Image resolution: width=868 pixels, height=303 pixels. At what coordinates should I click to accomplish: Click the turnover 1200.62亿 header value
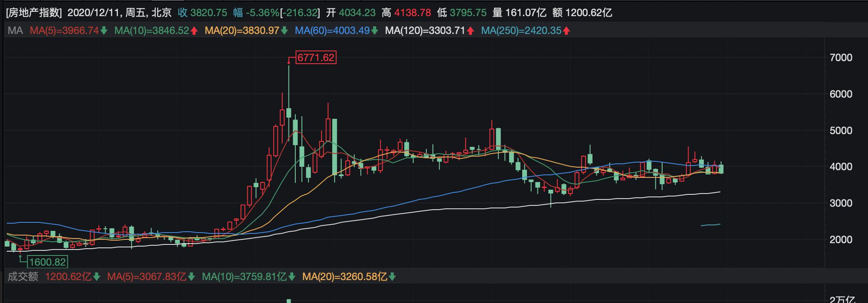coord(589,13)
